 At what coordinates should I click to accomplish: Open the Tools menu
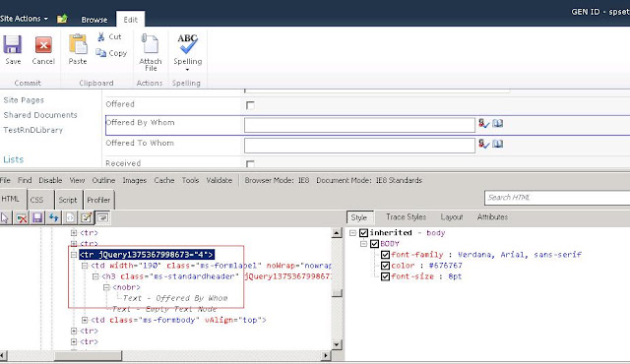pos(190,180)
